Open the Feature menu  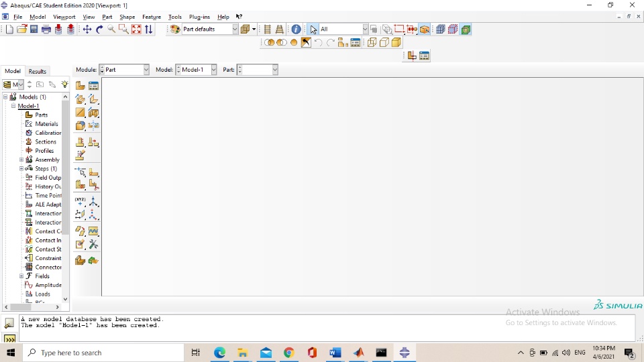click(152, 17)
